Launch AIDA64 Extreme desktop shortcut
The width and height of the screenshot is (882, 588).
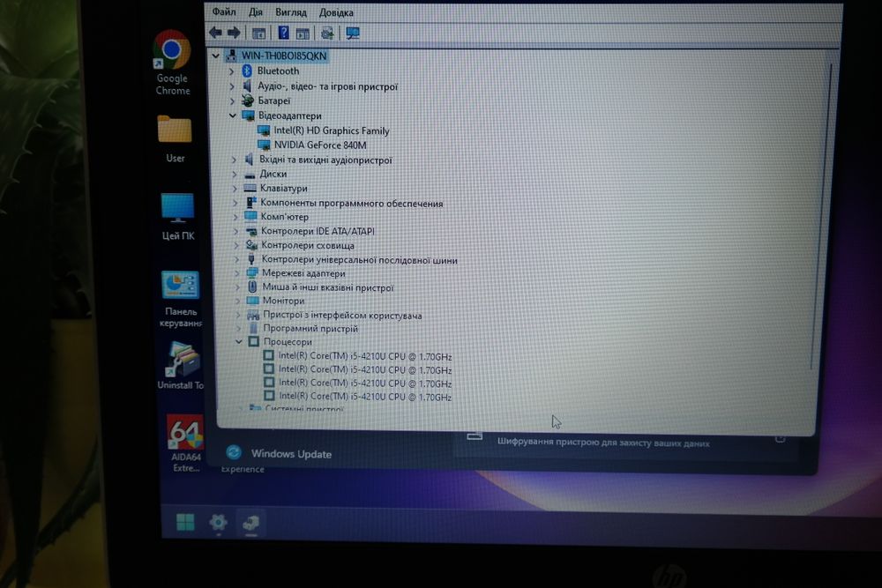[x=185, y=443]
